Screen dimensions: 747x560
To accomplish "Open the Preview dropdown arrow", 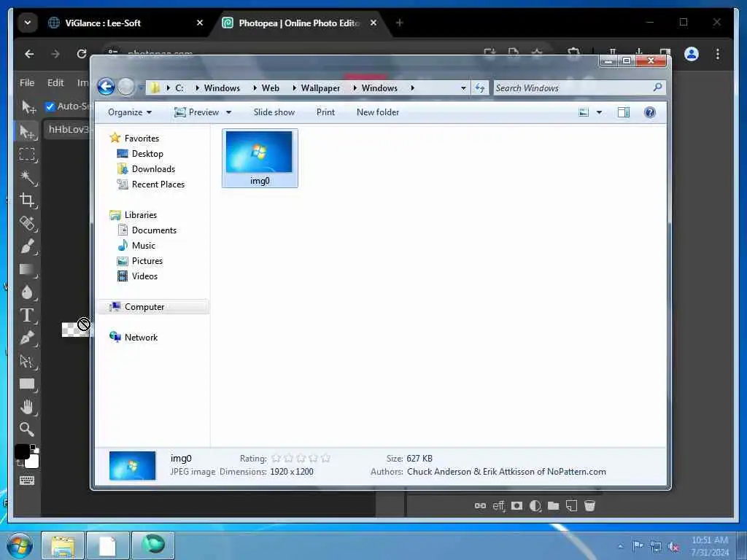I will tap(228, 112).
